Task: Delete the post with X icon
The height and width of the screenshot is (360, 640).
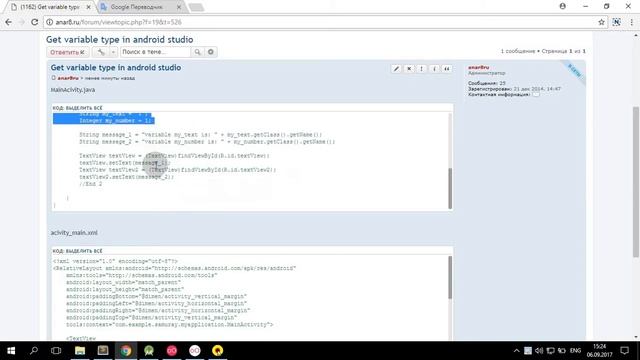Action: click(x=409, y=69)
